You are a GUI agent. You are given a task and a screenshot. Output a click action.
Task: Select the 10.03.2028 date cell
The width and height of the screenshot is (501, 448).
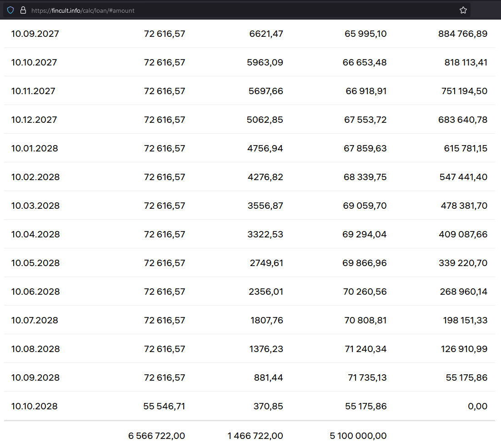click(x=35, y=206)
